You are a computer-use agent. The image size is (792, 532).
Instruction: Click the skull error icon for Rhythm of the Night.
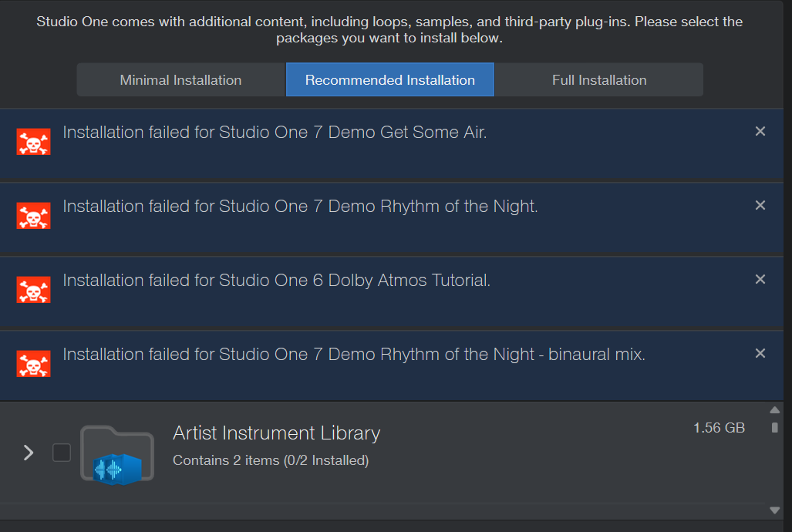coord(33,216)
